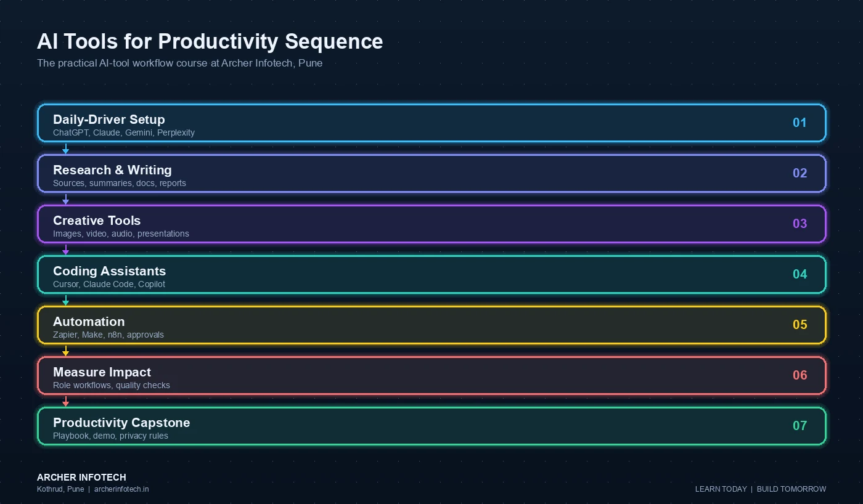The image size is (863, 504).
Task: Select the Research & Writing heading
Action: 112,170
